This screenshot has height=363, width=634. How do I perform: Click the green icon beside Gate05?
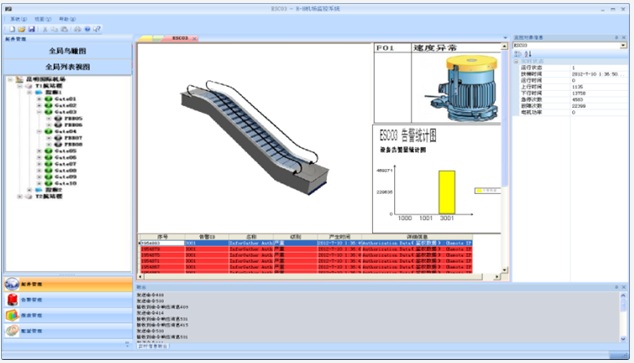pyautogui.click(x=49, y=151)
